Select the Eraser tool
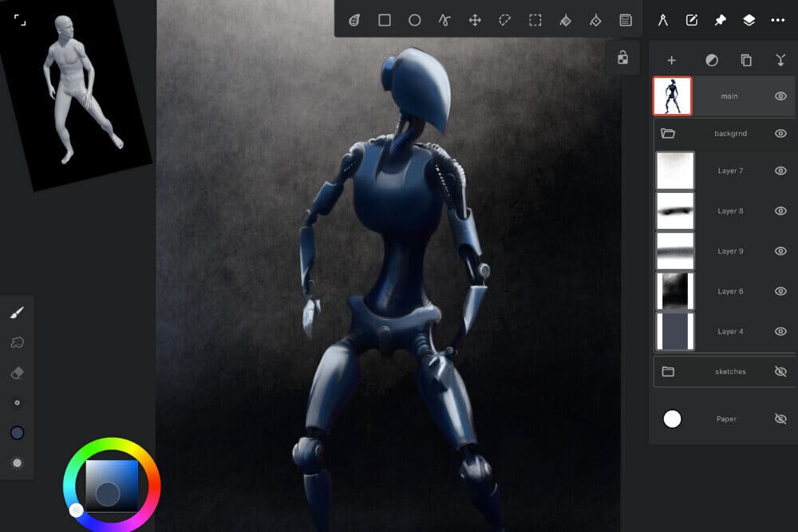This screenshot has width=798, height=532. click(17, 372)
